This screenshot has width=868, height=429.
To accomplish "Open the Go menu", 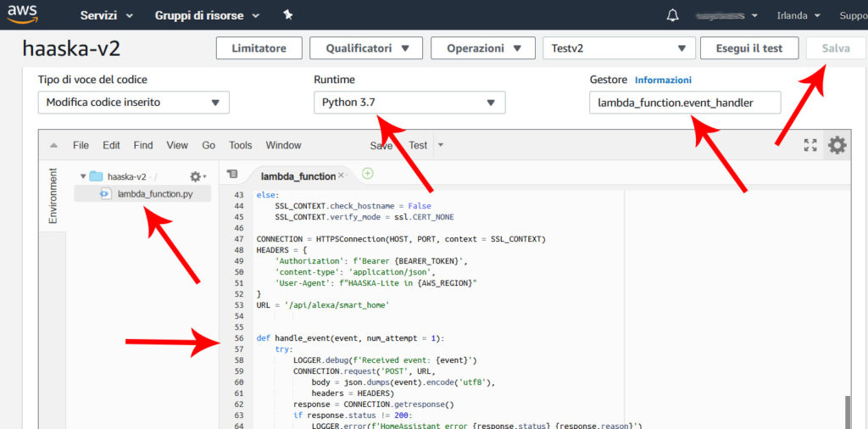I will (x=209, y=146).
